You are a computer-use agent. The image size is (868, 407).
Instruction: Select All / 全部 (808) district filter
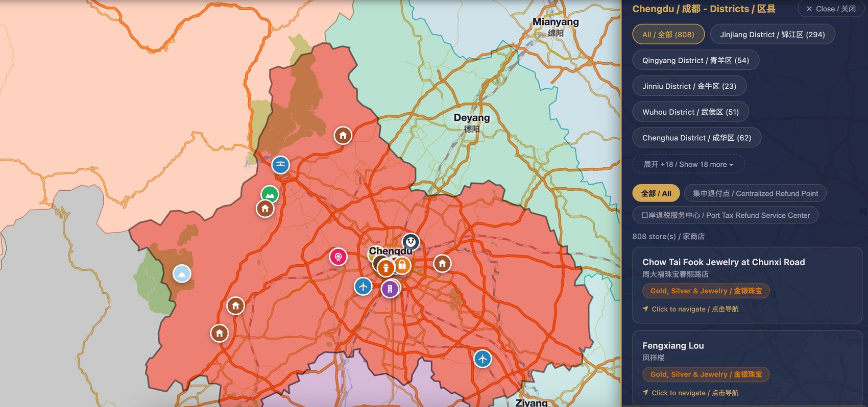coord(668,34)
